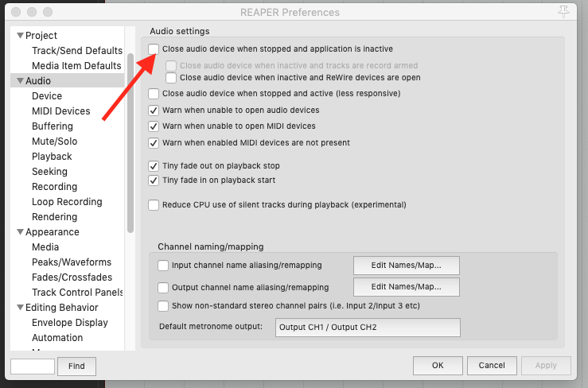Select the Appearance category label
Screen dimensions: 588x388
(x=53, y=232)
